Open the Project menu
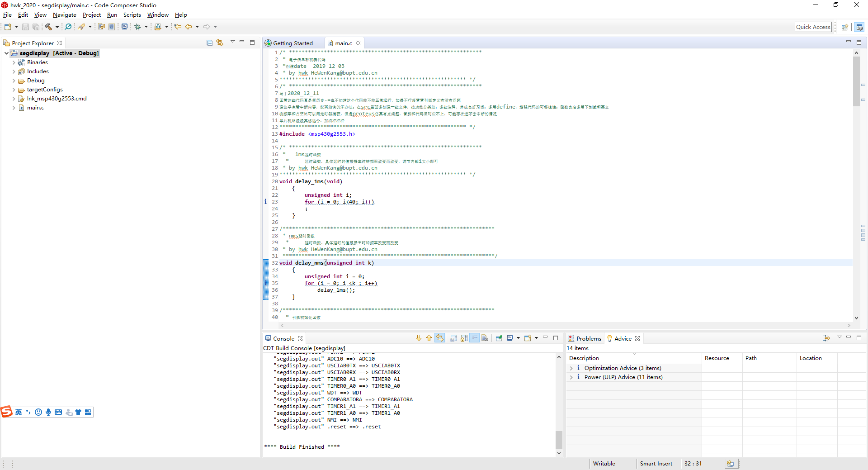868x470 pixels. pos(91,15)
